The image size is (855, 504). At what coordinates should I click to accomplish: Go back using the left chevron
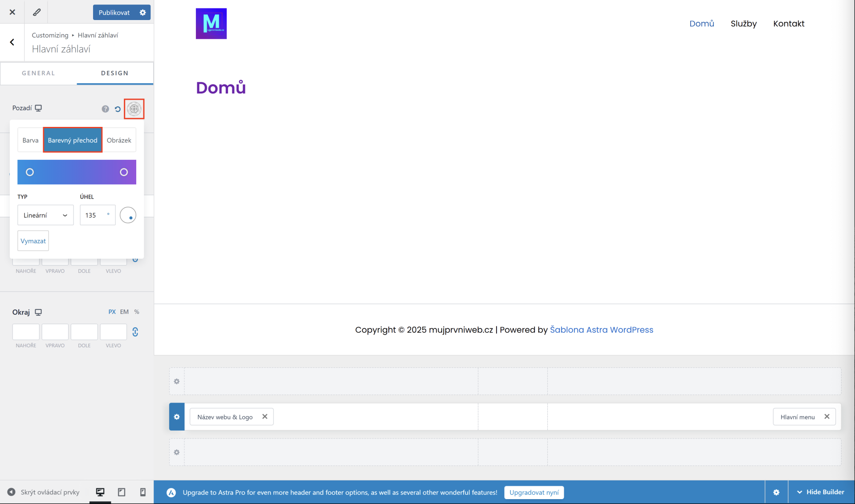(12, 42)
